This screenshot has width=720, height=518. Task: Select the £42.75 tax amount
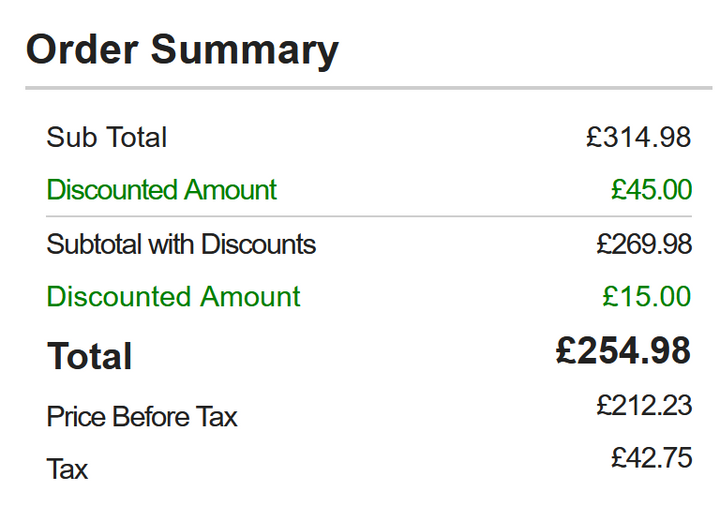point(651,458)
